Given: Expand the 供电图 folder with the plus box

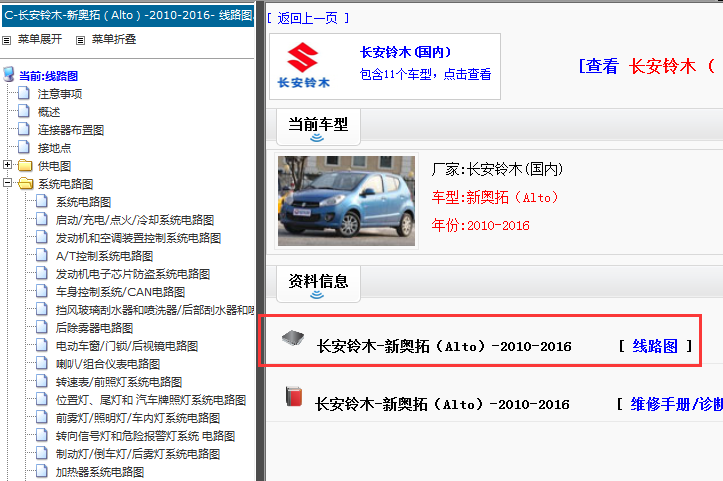Looking at the screenshot, I should 7,165.
